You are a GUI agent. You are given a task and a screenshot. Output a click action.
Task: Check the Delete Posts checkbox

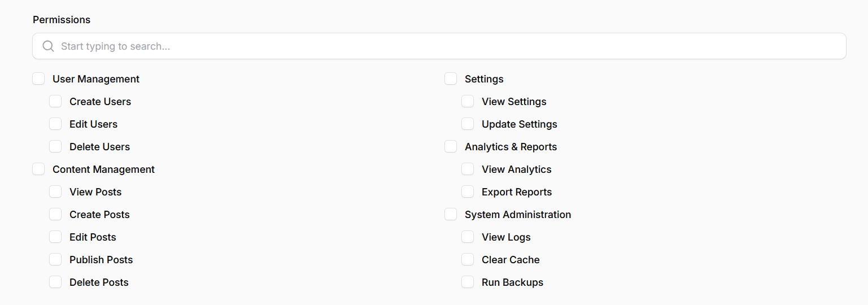point(55,282)
